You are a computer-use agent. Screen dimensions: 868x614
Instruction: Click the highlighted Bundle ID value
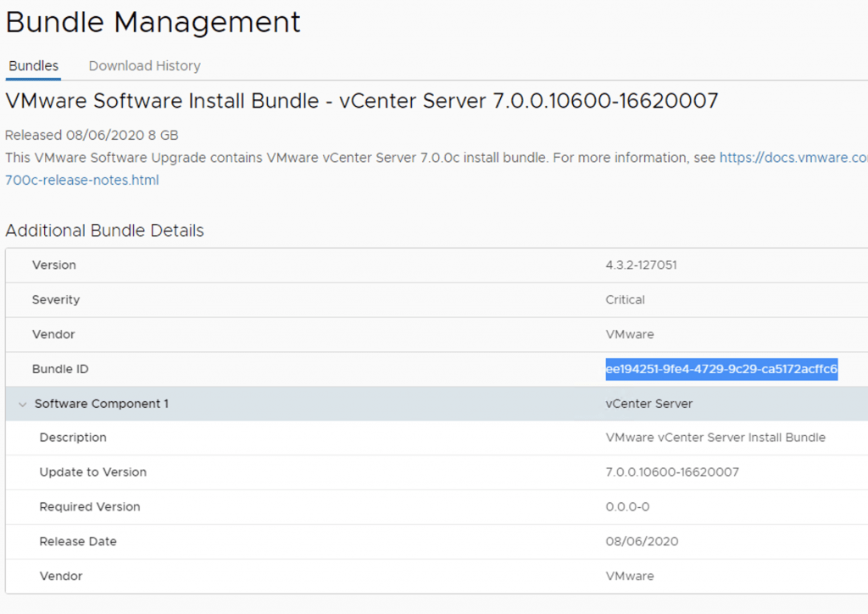(721, 369)
